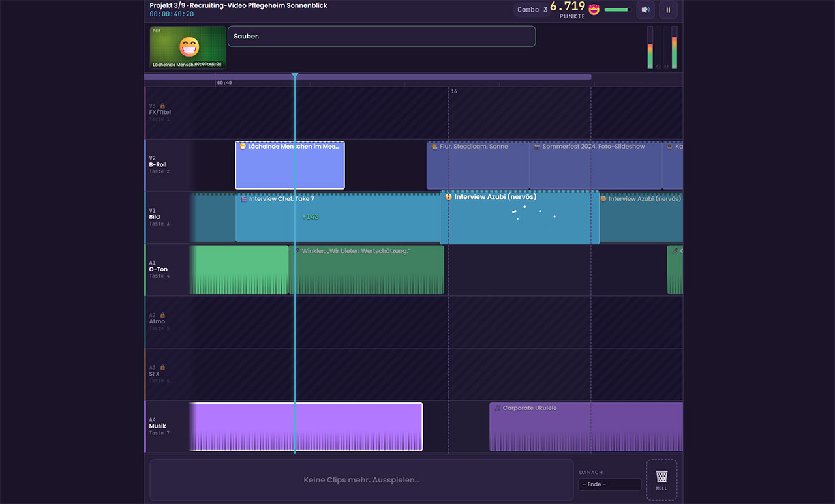Click the Müll trash bin
Screen dimensions: 835x504
pyautogui.click(x=661, y=480)
